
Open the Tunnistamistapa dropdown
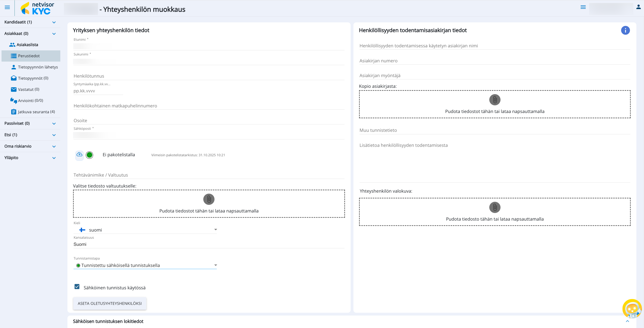tap(145, 265)
